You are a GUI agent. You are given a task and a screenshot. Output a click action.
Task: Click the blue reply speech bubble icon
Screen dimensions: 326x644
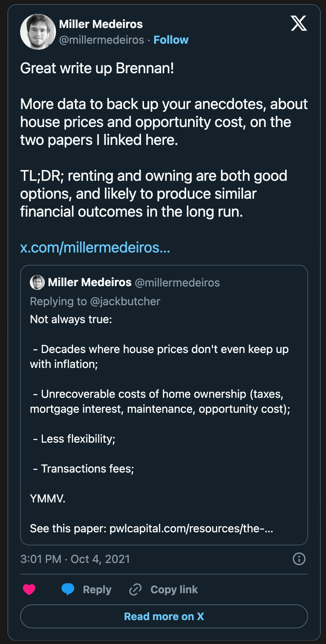pyautogui.click(x=68, y=589)
